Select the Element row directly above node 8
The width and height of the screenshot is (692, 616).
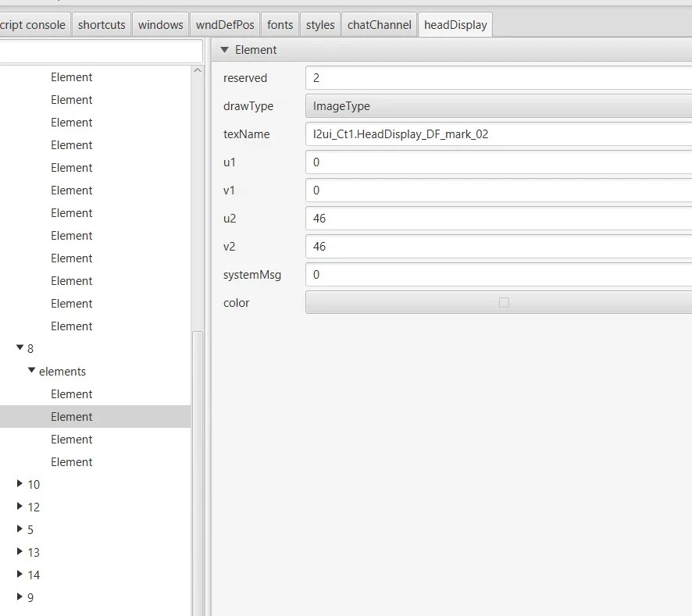[95, 326]
